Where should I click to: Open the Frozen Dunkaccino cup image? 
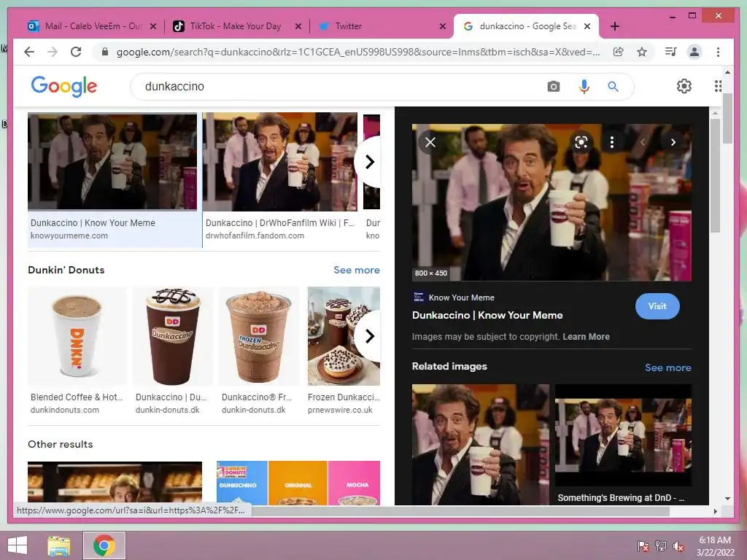[259, 335]
